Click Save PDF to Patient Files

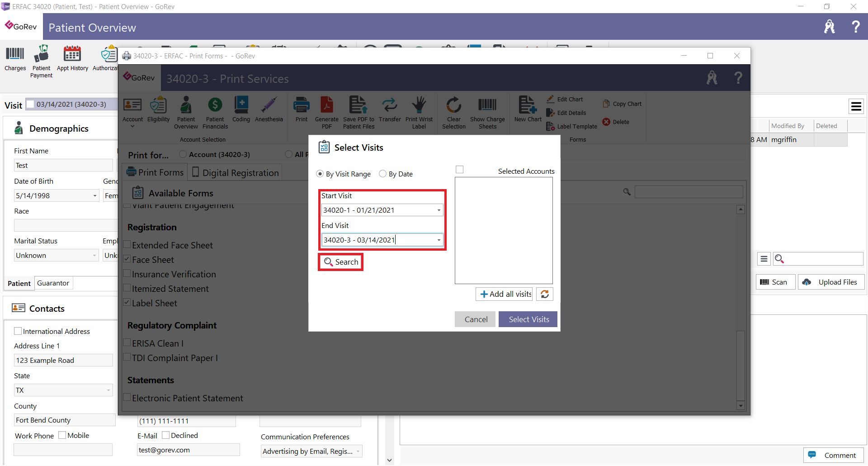click(x=359, y=113)
